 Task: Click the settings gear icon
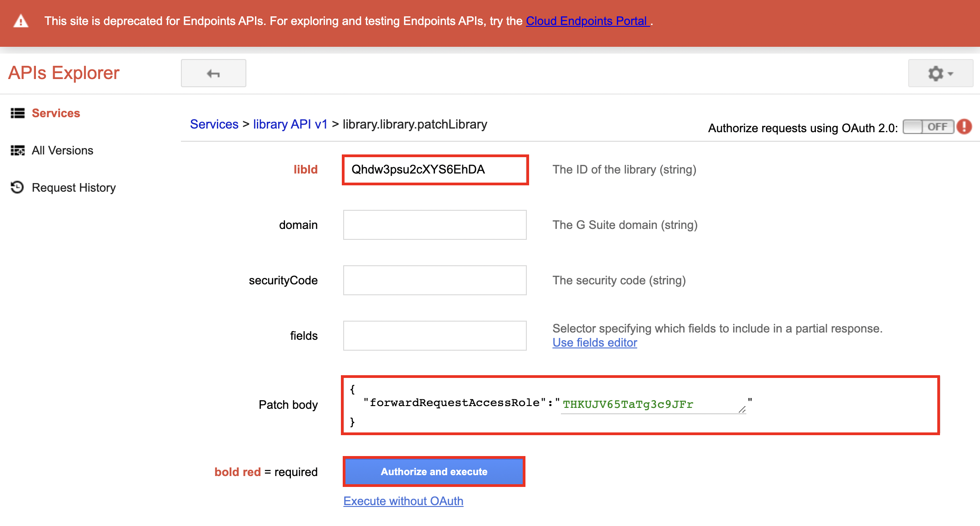click(935, 73)
